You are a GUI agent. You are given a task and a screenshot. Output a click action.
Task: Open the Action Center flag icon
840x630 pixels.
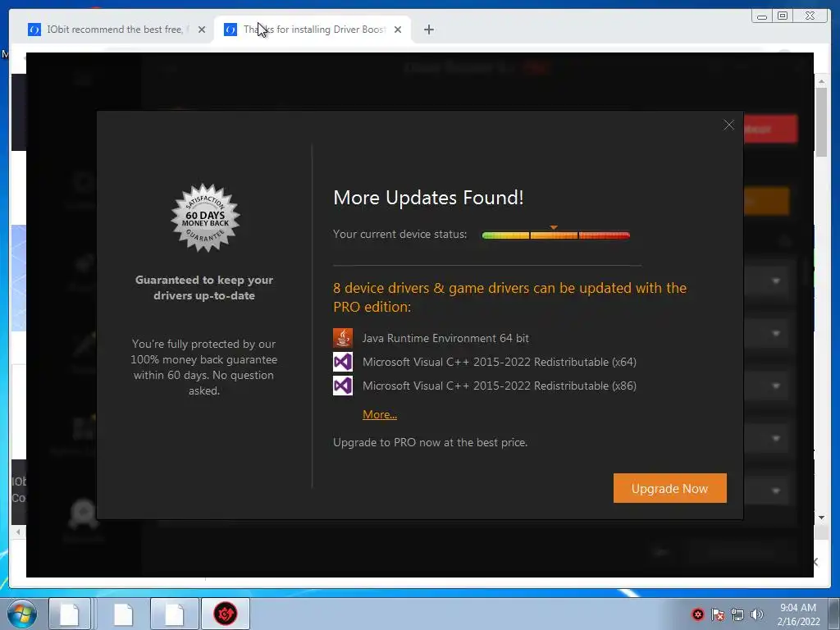coord(718,614)
